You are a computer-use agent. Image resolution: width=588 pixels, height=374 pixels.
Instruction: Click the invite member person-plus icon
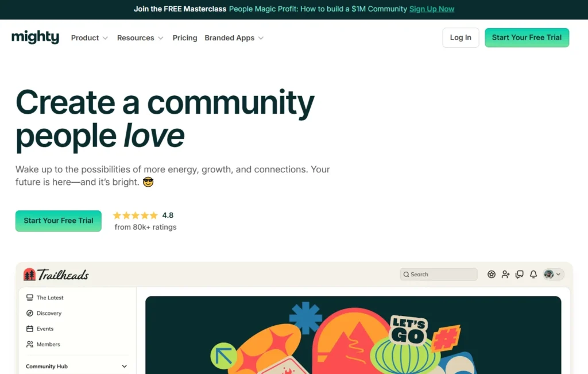(x=505, y=275)
